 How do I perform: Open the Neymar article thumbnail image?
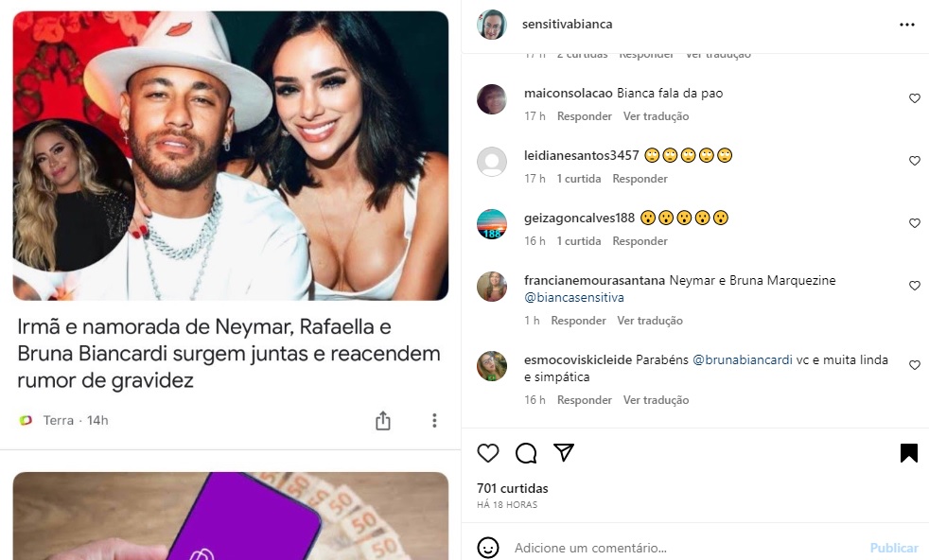(231, 156)
